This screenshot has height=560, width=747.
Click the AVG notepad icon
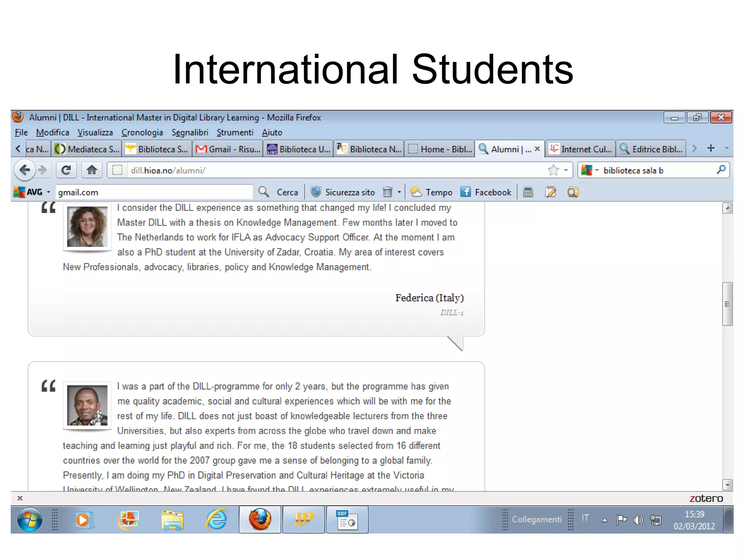tap(550, 192)
